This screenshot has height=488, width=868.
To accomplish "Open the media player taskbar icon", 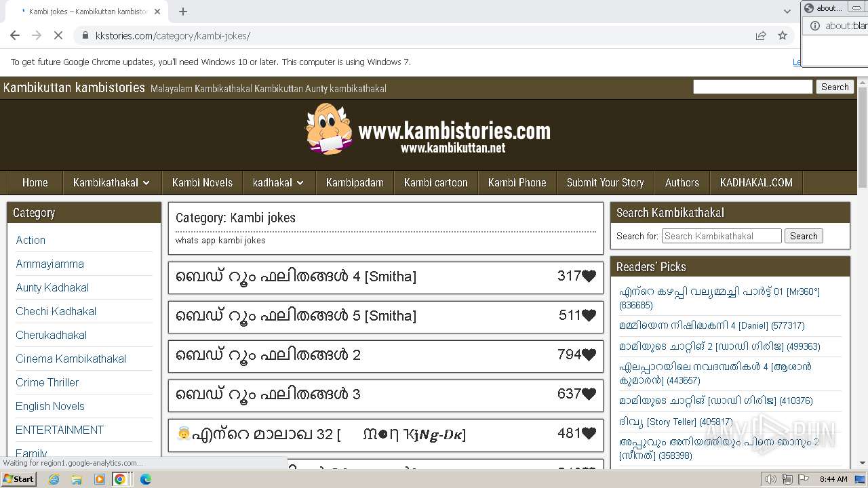I will (99, 479).
